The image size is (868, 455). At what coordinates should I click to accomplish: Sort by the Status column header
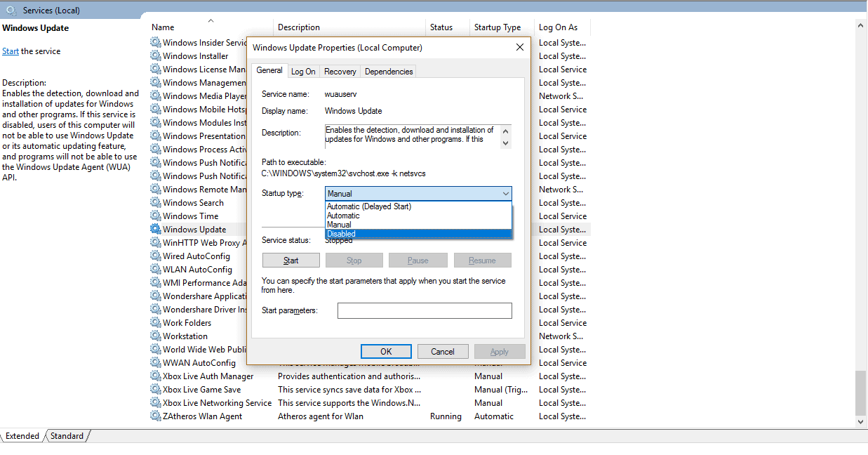[x=448, y=27]
